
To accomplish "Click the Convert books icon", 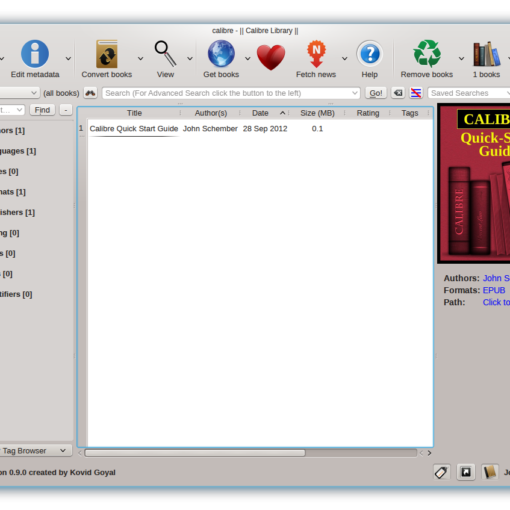I will (x=107, y=54).
